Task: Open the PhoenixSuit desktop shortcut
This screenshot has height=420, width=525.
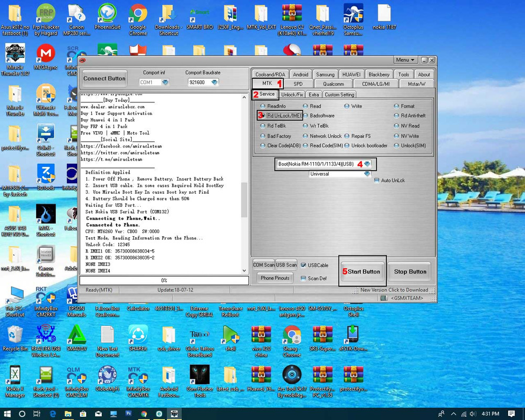Action: click(x=107, y=17)
